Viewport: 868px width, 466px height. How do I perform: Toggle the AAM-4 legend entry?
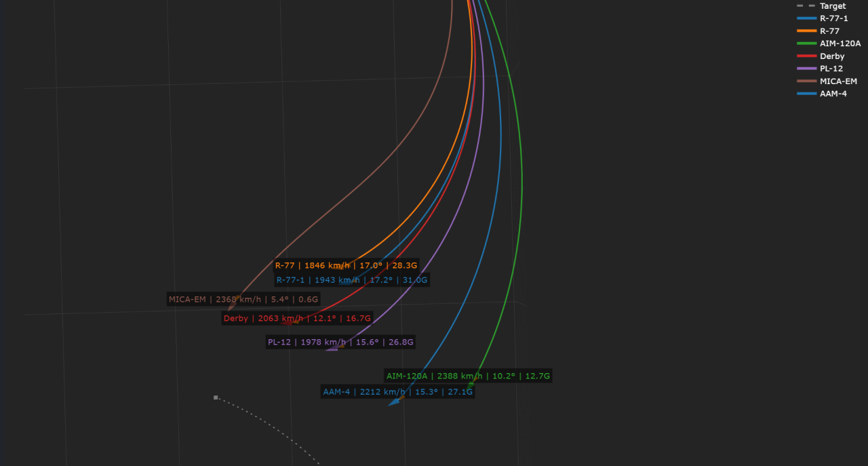(833, 94)
